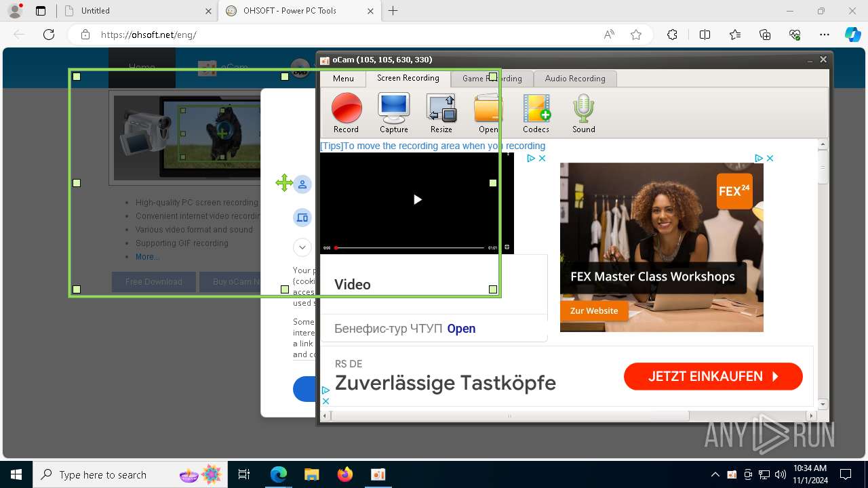The image size is (868, 488).
Task: Click the Zur Website button
Action: coord(594,310)
